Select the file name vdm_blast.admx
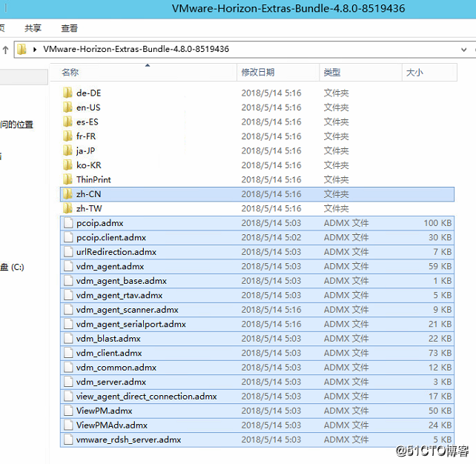 (108, 339)
